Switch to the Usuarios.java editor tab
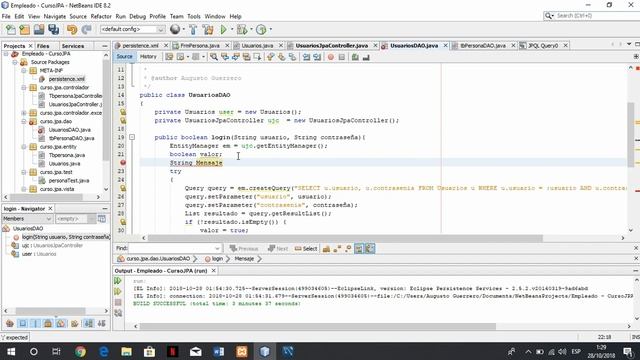Screen dimensions: 640x360 (257, 46)
